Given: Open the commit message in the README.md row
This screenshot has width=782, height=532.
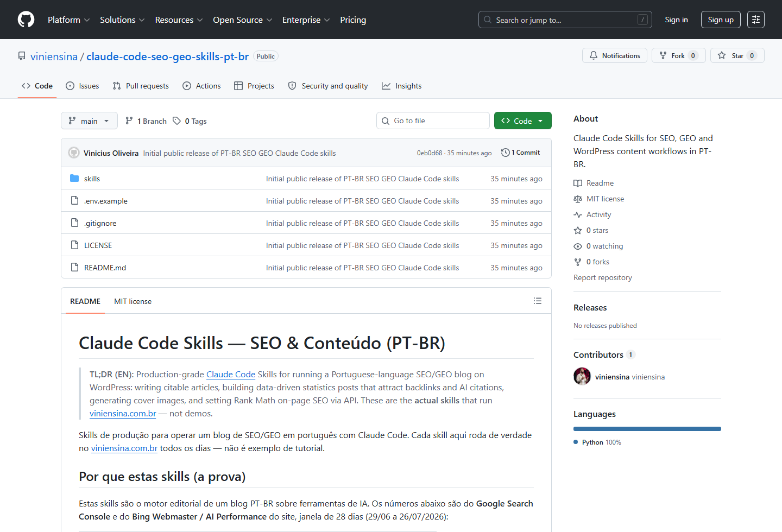Looking at the screenshot, I should click(362, 268).
